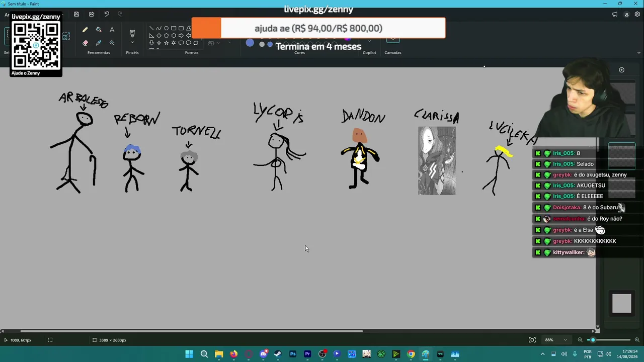Select the Pencil tool
This screenshot has height=362, width=644.
tap(85, 30)
